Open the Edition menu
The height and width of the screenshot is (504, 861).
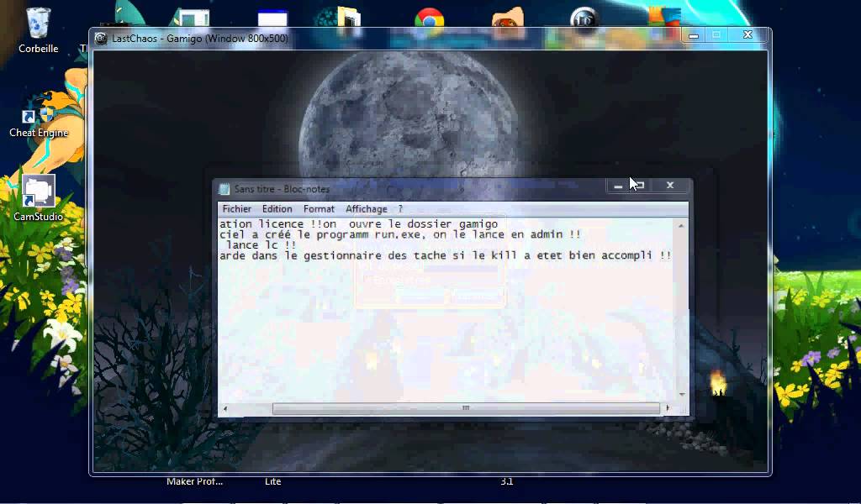(x=277, y=209)
